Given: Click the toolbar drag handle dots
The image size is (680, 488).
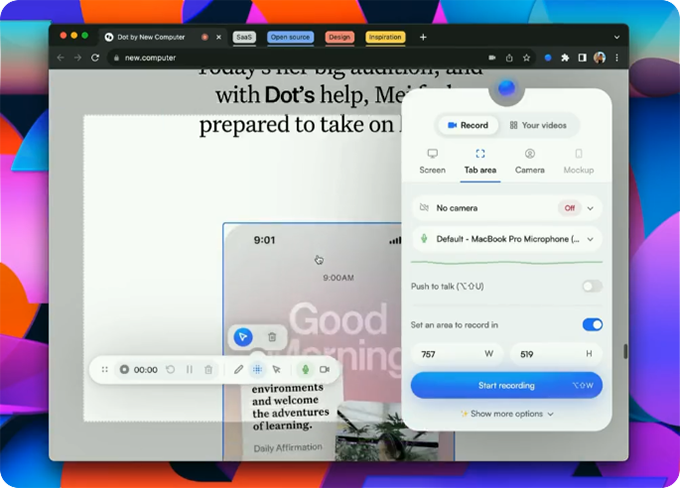Looking at the screenshot, I should pyautogui.click(x=105, y=370).
